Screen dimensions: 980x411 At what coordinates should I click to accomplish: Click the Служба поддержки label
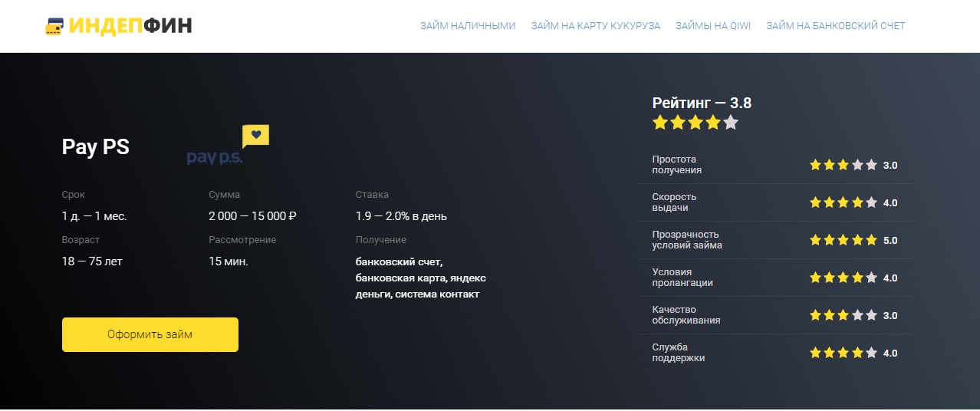[679, 353]
